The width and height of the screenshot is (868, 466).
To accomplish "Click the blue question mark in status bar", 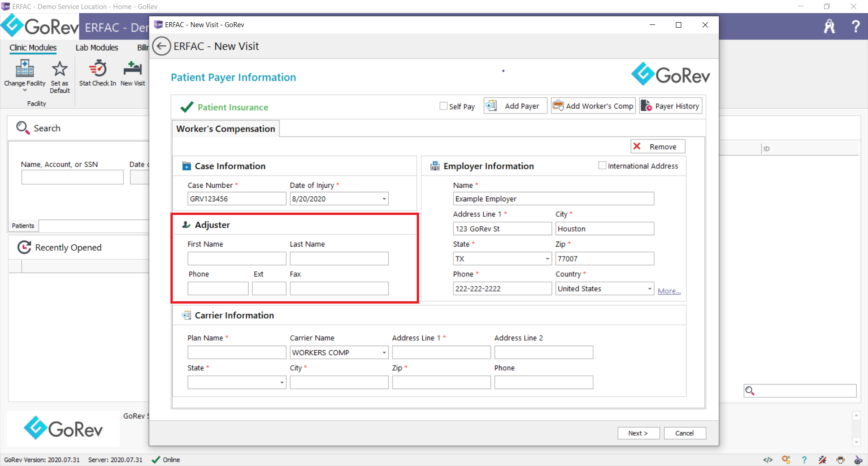I will pos(804,460).
